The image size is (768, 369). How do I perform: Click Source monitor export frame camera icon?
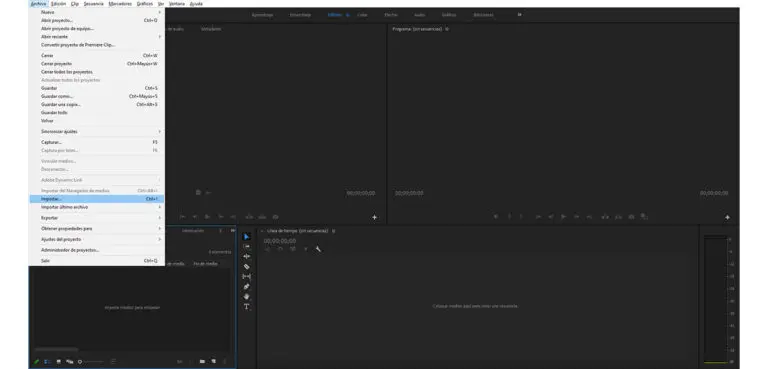tap(275, 217)
